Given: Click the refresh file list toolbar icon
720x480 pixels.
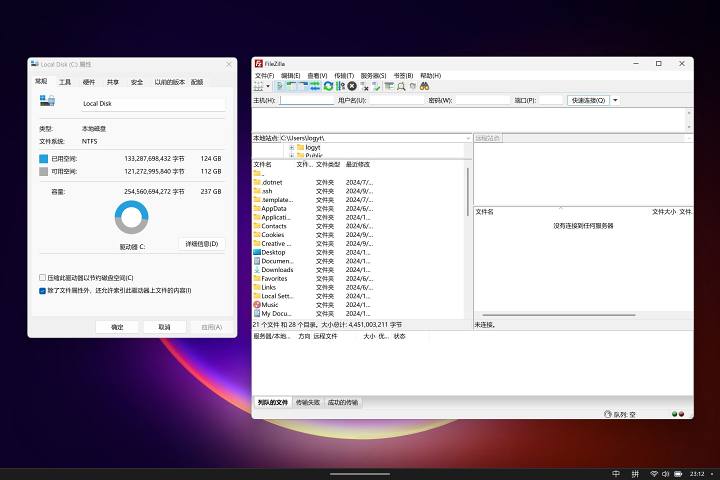Looking at the screenshot, I should [x=328, y=87].
